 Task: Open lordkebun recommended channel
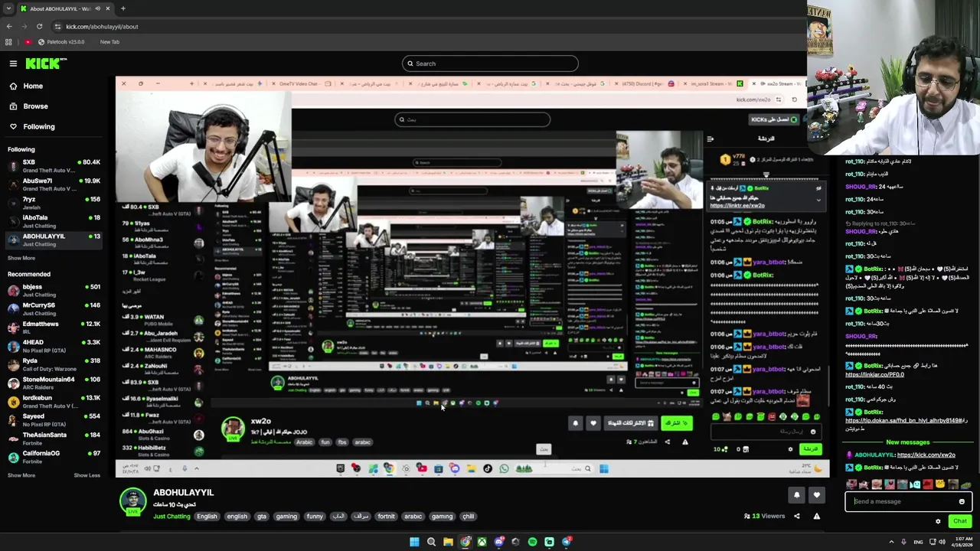pos(54,401)
